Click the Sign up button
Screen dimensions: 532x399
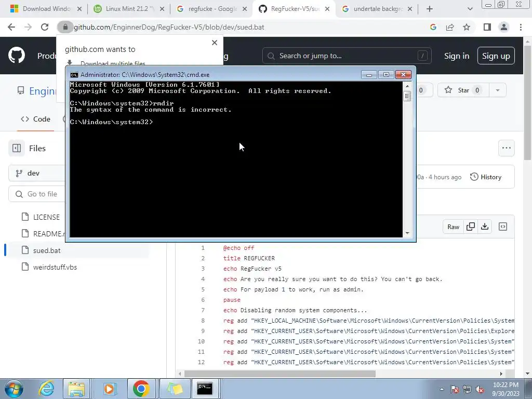point(496,56)
